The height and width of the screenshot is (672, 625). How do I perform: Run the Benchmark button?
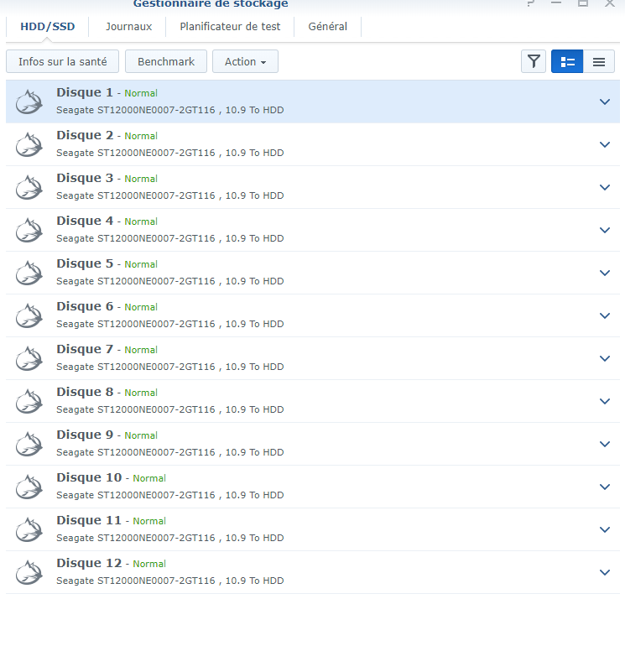pos(166,61)
